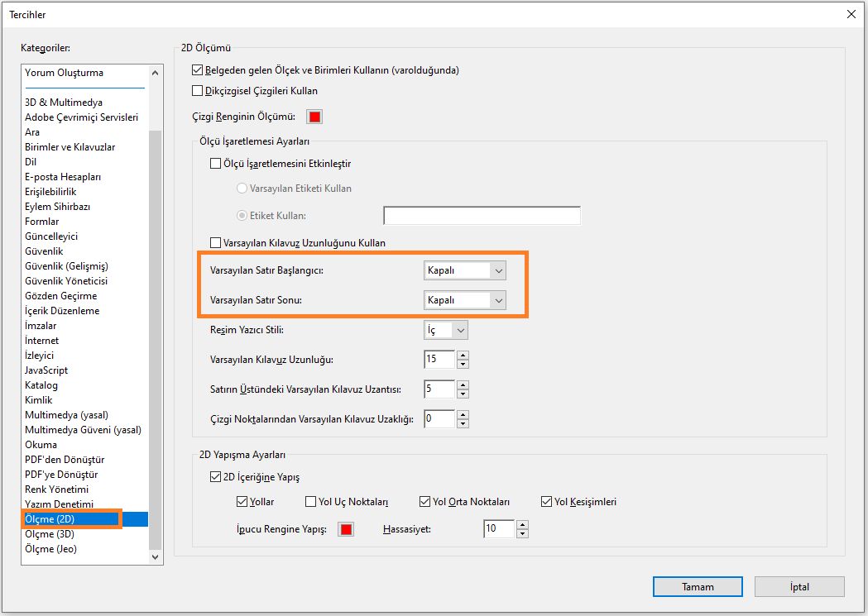Increase Çizgi Noktalarından Kılavuz Uzaklığı value

coord(463,415)
